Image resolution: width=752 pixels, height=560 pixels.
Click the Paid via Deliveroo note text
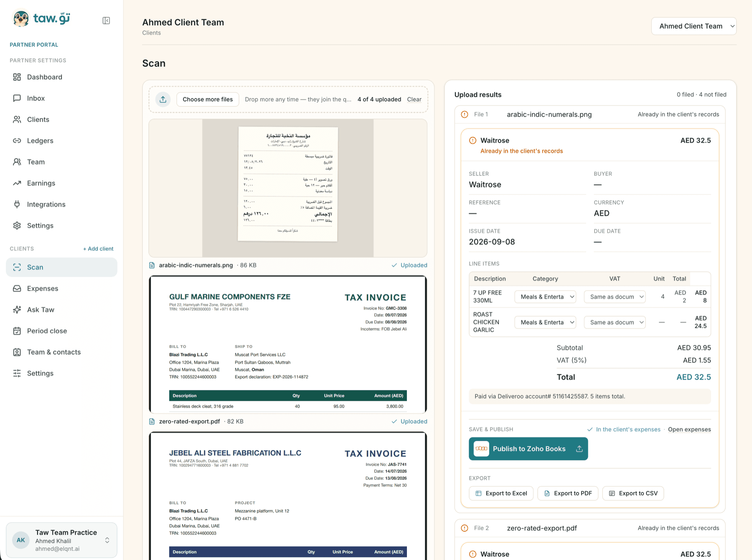click(x=550, y=396)
